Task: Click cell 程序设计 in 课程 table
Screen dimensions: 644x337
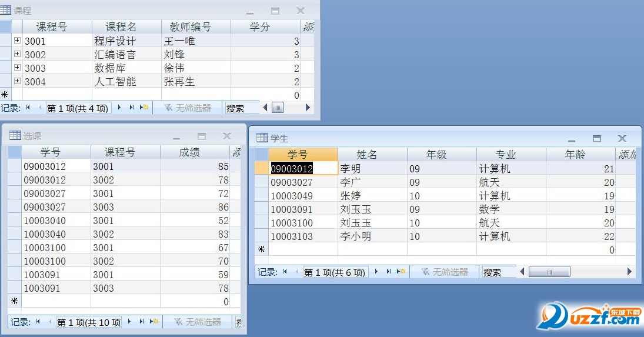Action: pyautogui.click(x=126, y=41)
